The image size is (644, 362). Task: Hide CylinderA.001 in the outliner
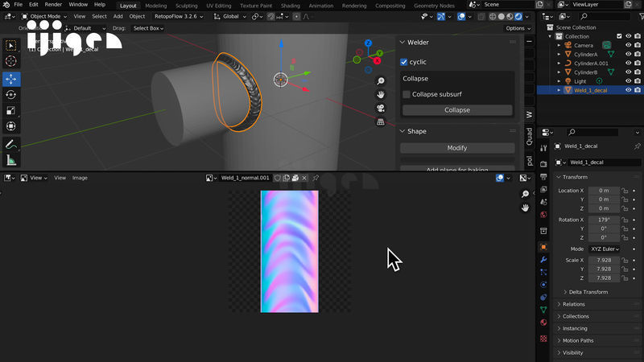pos(629,64)
